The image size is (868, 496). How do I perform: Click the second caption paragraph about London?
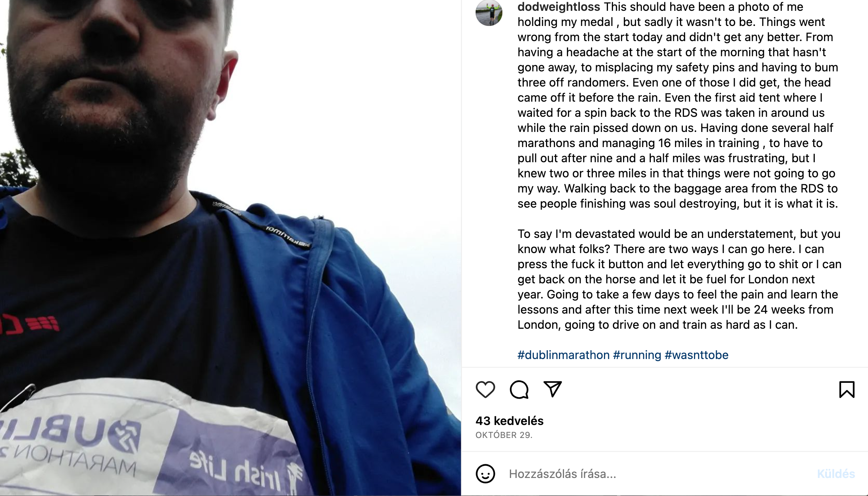click(x=679, y=279)
